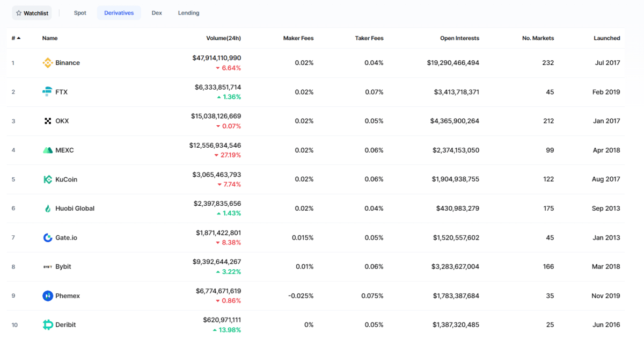Viewport: 644px width, 339px height.
Task: Click the Bybit logo icon
Action: coord(47,266)
